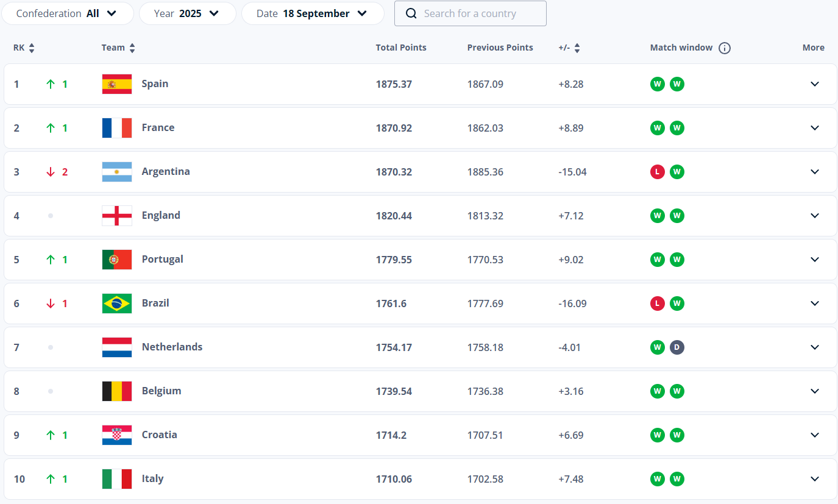The width and height of the screenshot is (838, 504).
Task: Click the Netherlands draw result badge
Action: click(x=676, y=347)
